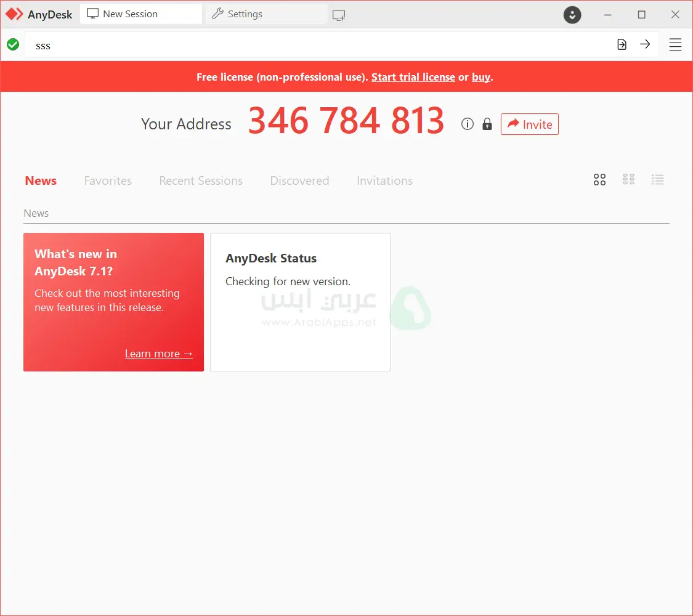Image resolution: width=693 pixels, height=616 pixels.
Task: Open the Settings tab
Action: (265, 14)
